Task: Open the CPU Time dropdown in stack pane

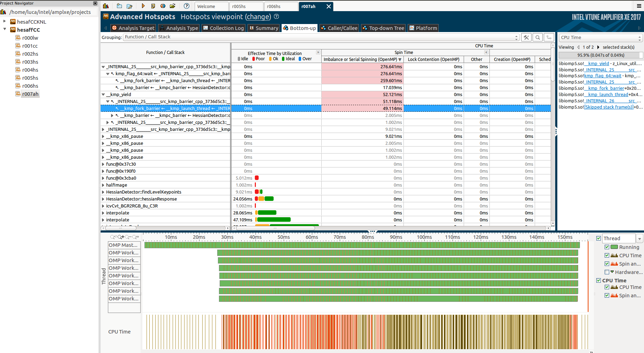Action: pyautogui.click(x=600, y=38)
